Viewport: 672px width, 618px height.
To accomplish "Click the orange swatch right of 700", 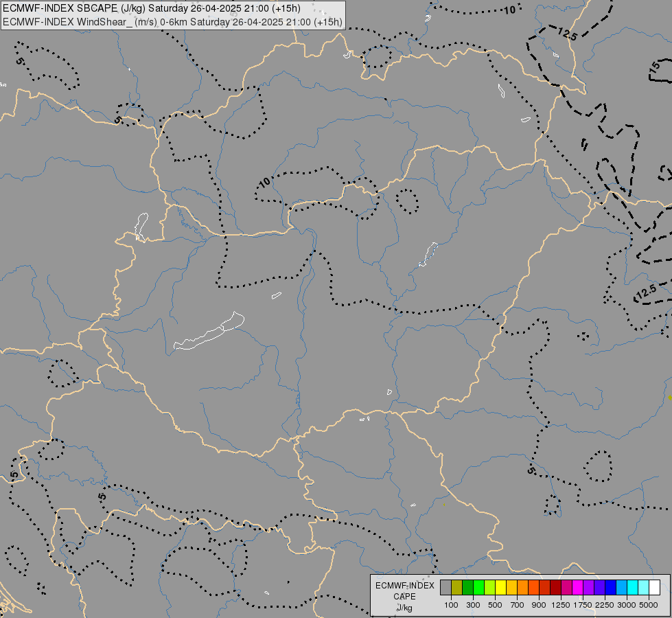I will [522, 588].
